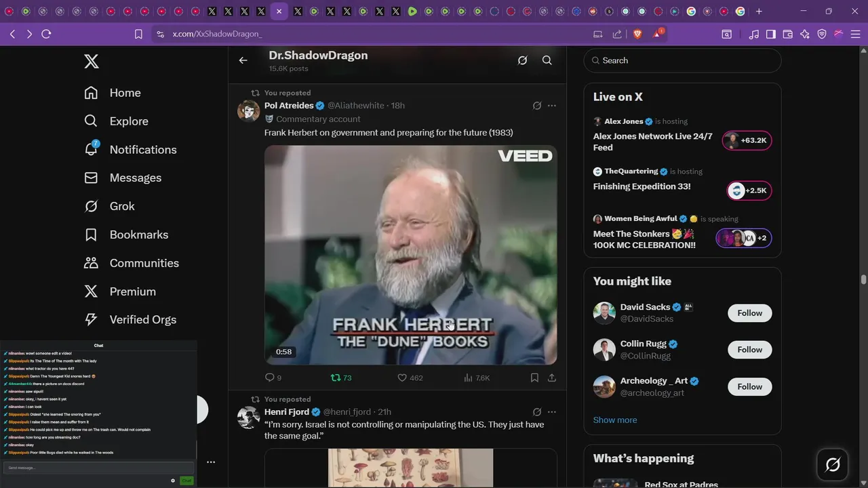This screenshot has height=488, width=868.
Task: Open browser main menu
Action: [855, 34]
